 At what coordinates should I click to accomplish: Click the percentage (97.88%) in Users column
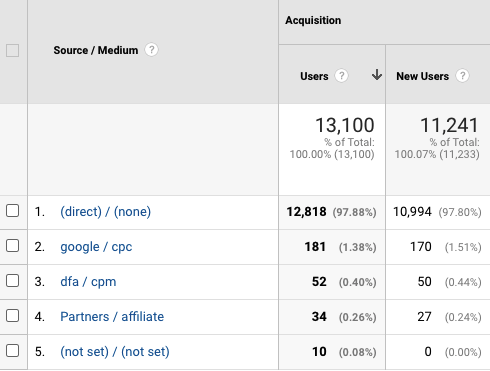point(354,212)
